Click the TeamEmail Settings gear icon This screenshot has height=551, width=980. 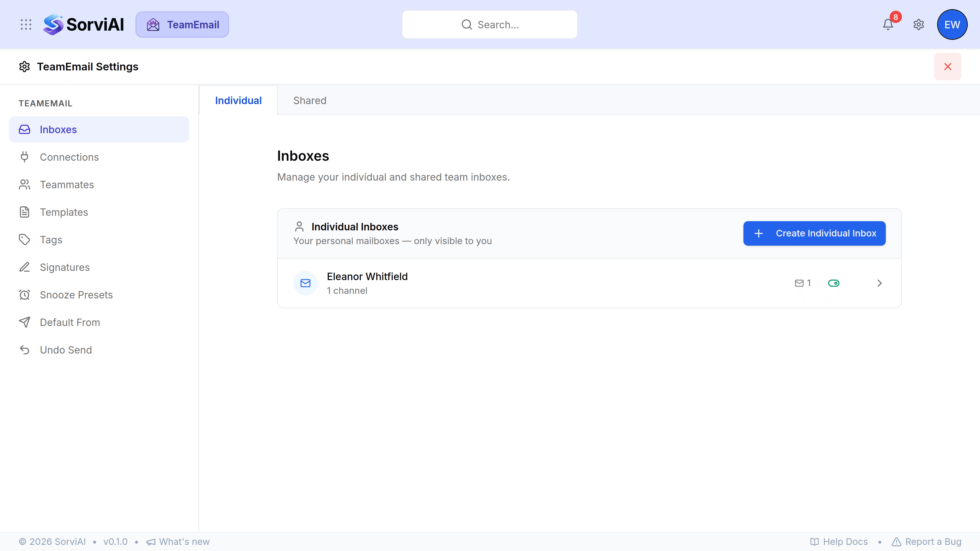click(24, 67)
